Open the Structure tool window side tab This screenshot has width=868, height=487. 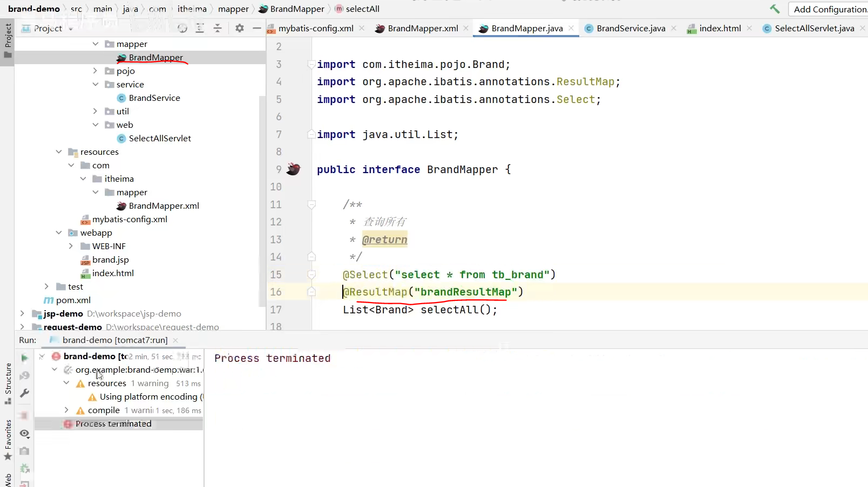[x=8, y=384]
